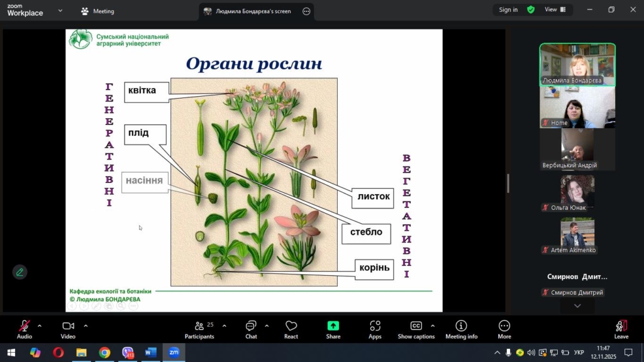This screenshot has height=362, width=644.
Task: Select Вербицький Андрій's video thumbnail
Action: coord(577,149)
